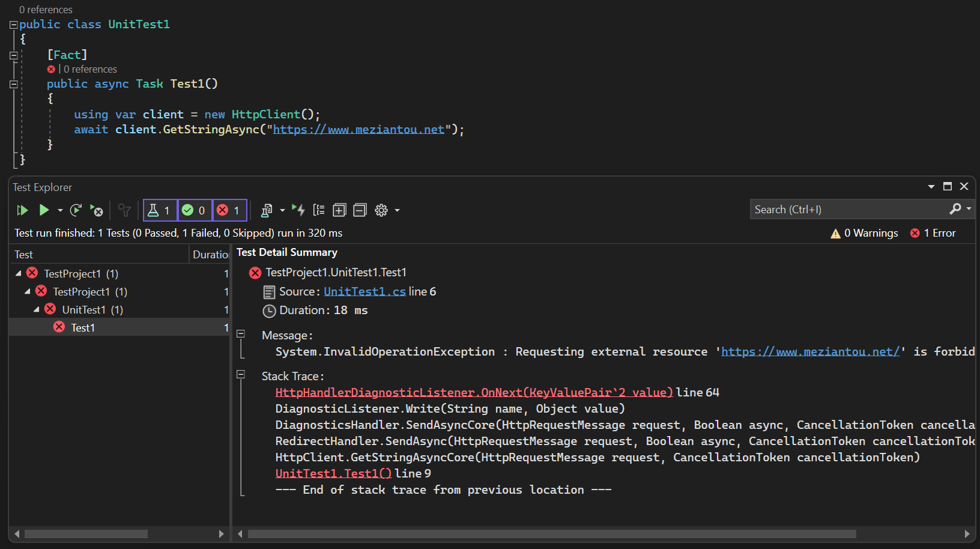This screenshot has height=549, width=980.
Task: Collapse the Stack Trace section
Action: (x=241, y=374)
